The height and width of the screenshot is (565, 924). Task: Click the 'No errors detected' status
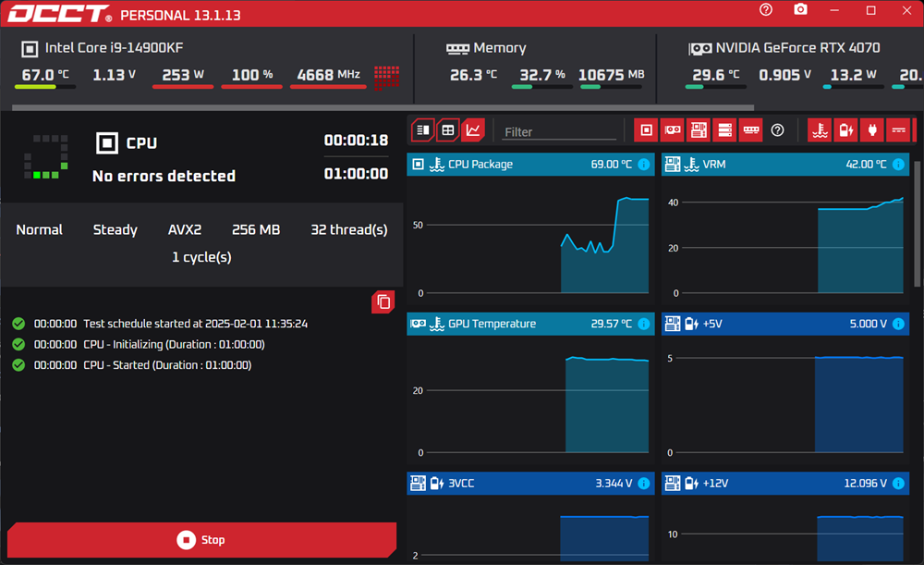click(x=164, y=176)
